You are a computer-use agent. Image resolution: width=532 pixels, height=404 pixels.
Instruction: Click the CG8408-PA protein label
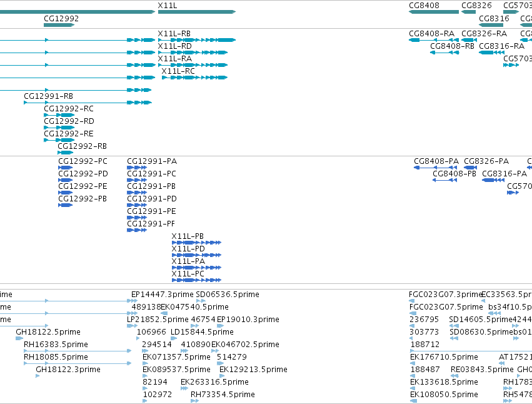coord(436,161)
